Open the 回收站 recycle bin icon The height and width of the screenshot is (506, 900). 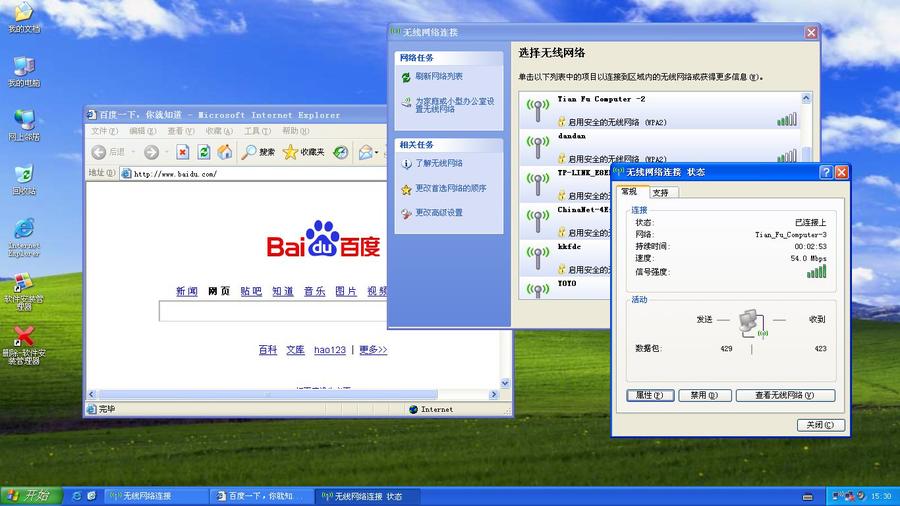pyautogui.click(x=24, y=180)
